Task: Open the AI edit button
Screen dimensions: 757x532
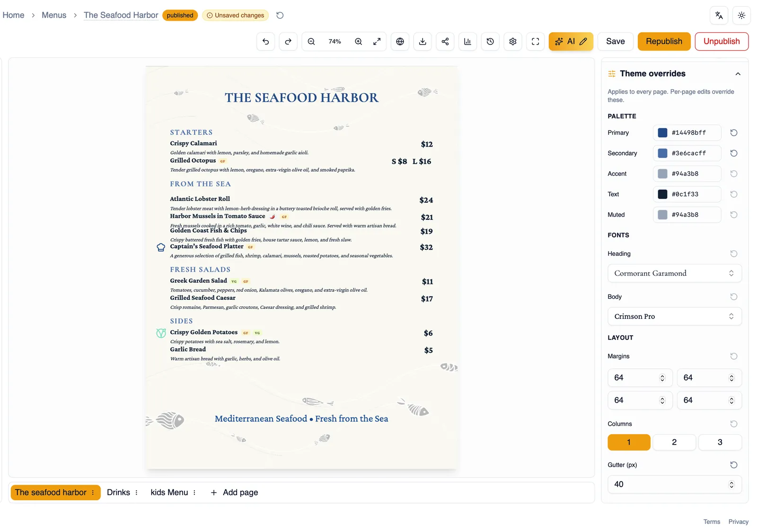Action: point(571,42)
